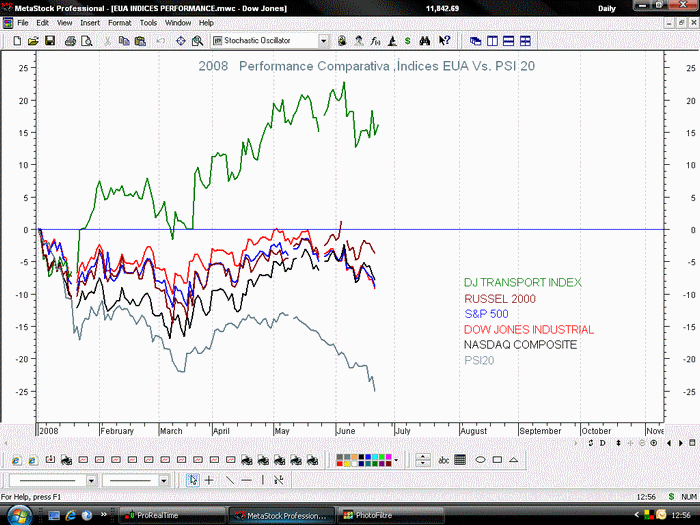Click the crosshair Choose Security icon

point(180,41)
